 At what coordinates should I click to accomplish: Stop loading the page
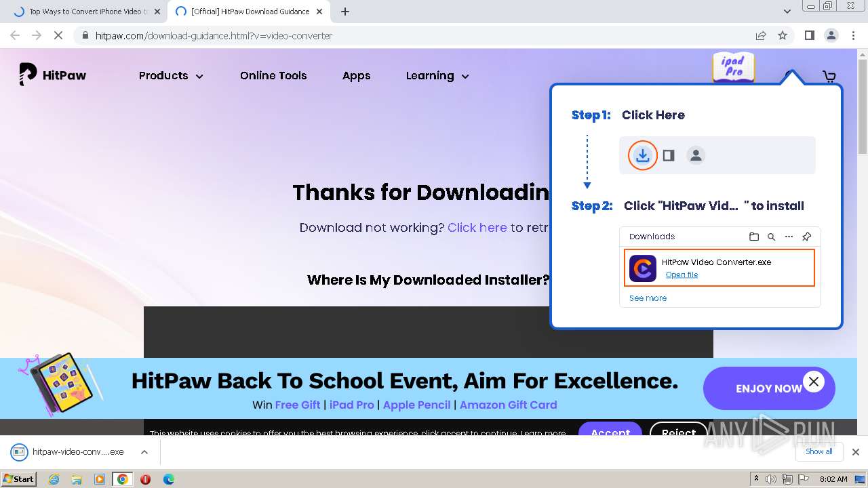click(x=58, y=35)
